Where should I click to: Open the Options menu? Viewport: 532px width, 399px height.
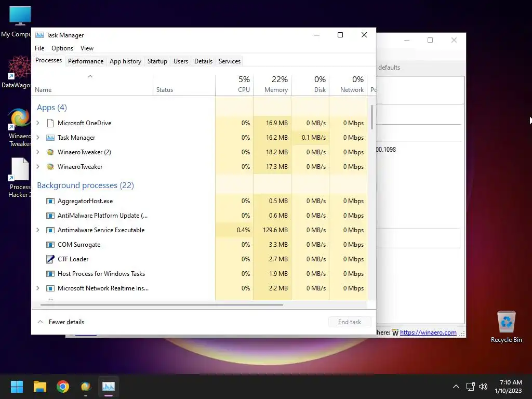62,48
